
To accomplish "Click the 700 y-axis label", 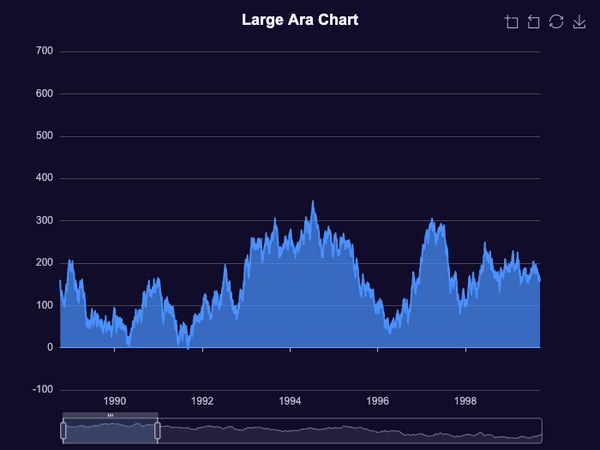I will 44,51.
